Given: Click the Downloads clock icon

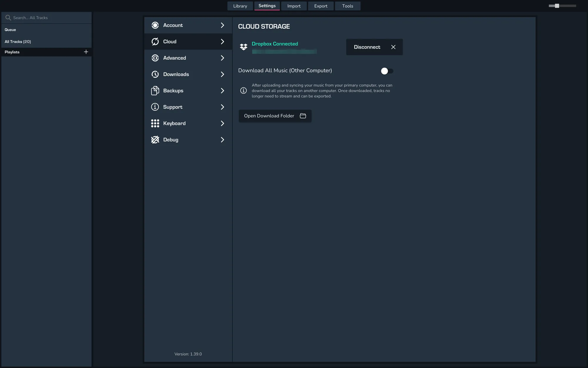Looking at the screenshot, I should [155, 74].
